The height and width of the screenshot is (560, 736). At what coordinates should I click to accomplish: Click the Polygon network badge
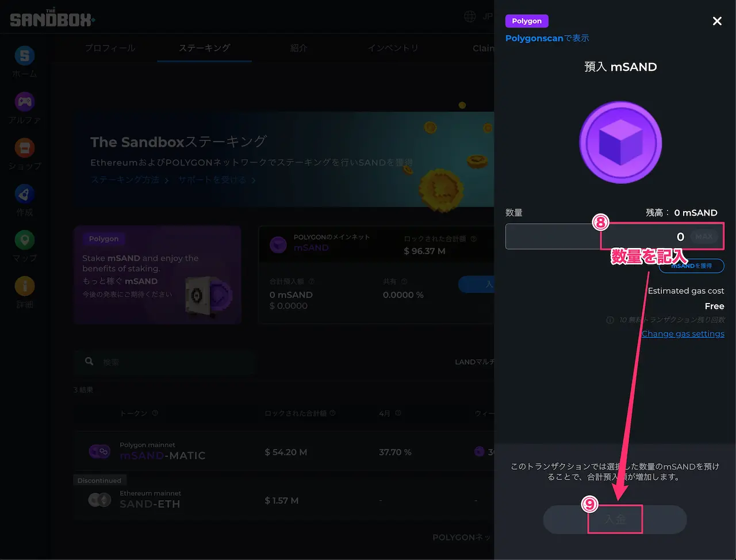tap(527, 21)
